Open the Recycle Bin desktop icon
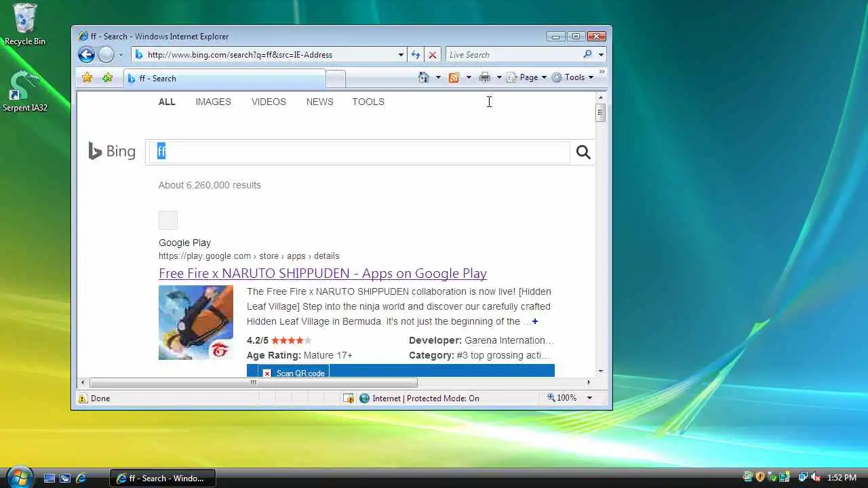 (25, 24)
